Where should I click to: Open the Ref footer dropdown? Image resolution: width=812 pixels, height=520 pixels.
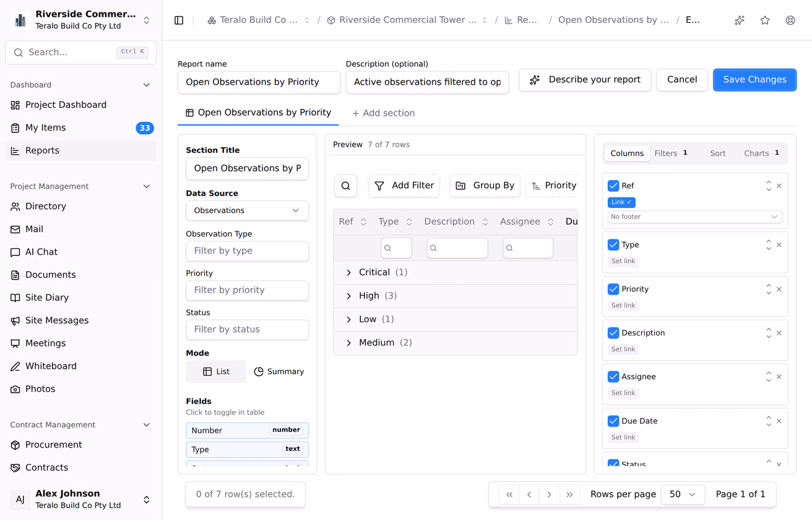click(x=694, y=217)
